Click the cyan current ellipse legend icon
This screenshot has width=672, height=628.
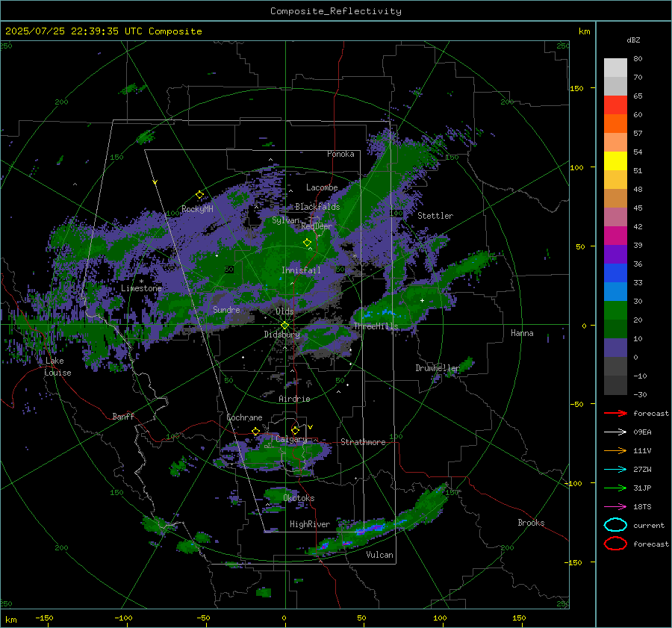(x=615, y=525)
